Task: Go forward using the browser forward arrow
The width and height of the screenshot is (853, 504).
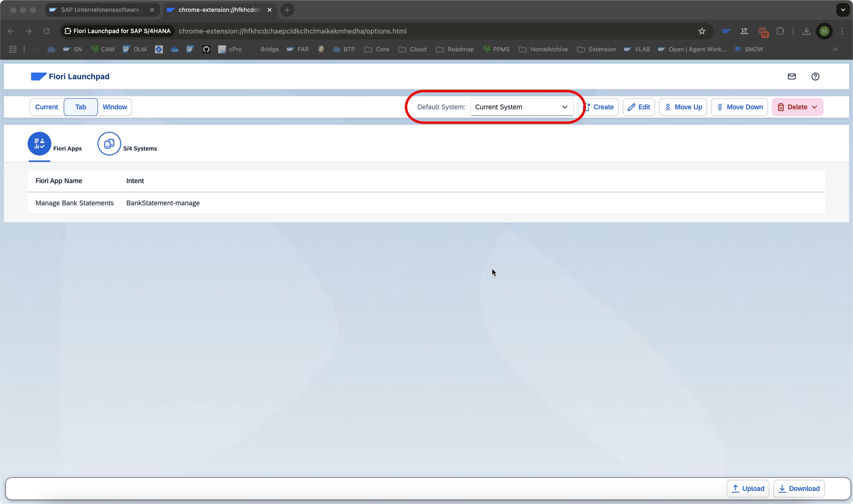Action: point(29,31)
